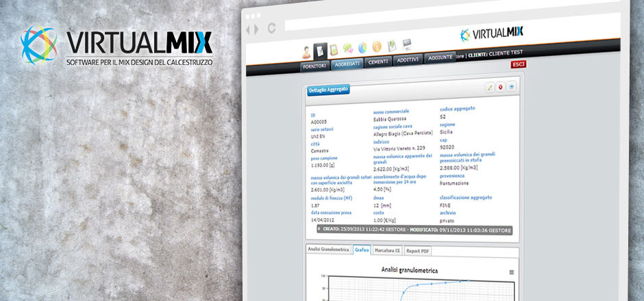Click the Allegro Biagio (Cava Perciata) value
Screen dimensions: 644x301
(403, 133)
